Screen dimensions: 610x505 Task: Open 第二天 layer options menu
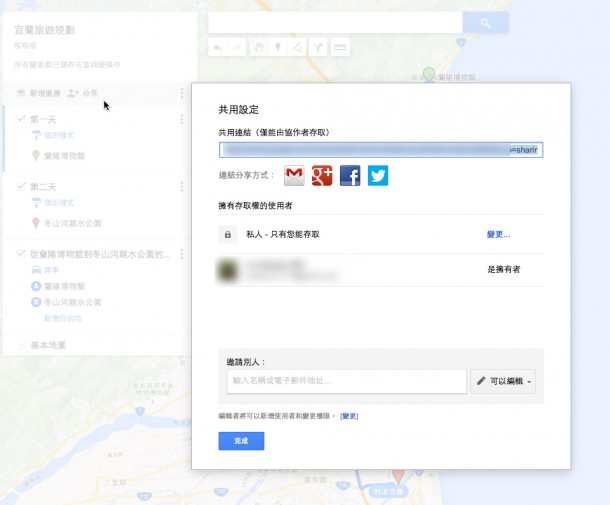(182, 187)
